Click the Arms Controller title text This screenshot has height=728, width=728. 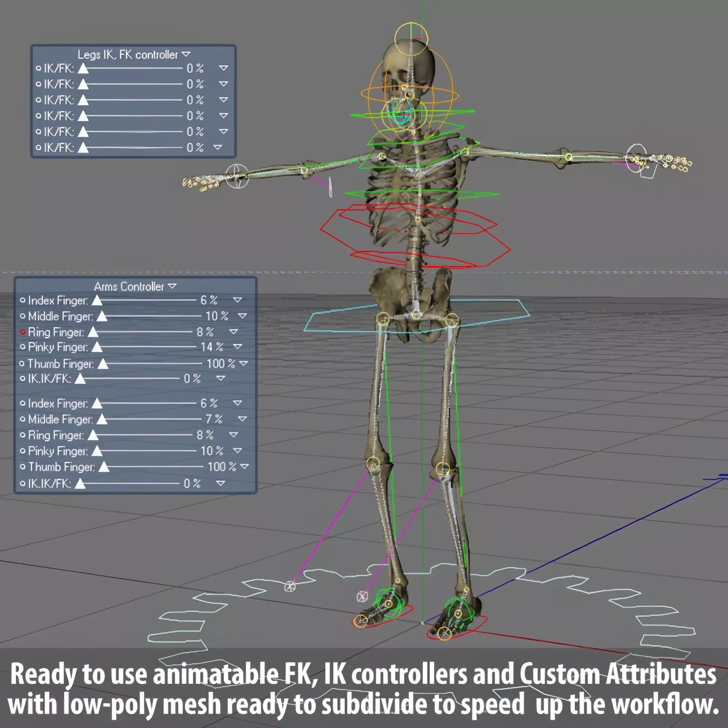point(129,286)
